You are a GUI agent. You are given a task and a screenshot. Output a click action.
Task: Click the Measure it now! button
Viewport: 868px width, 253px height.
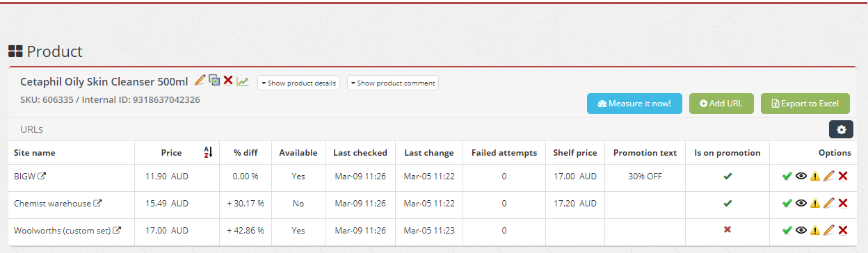coord(634,104)
